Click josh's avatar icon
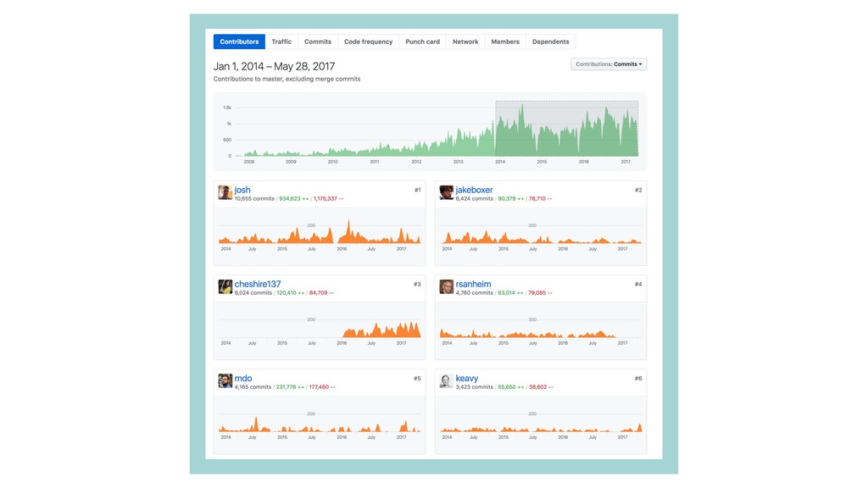 pos(225,193)
